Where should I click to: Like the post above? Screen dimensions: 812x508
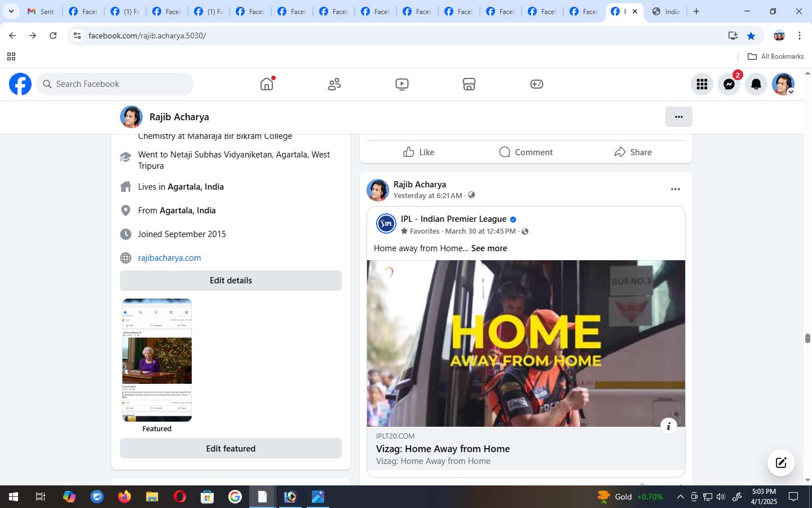click(419, 152)
